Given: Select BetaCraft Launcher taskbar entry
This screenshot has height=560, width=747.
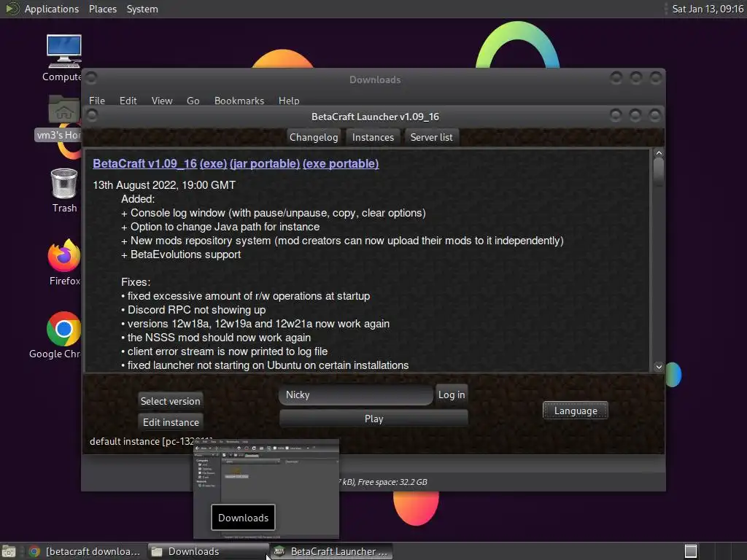Looking at the screenshot, I should [x=332, y=551].
